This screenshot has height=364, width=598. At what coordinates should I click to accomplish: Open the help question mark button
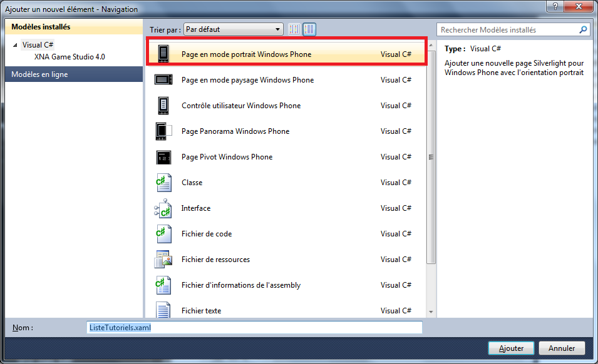[555, 6]
